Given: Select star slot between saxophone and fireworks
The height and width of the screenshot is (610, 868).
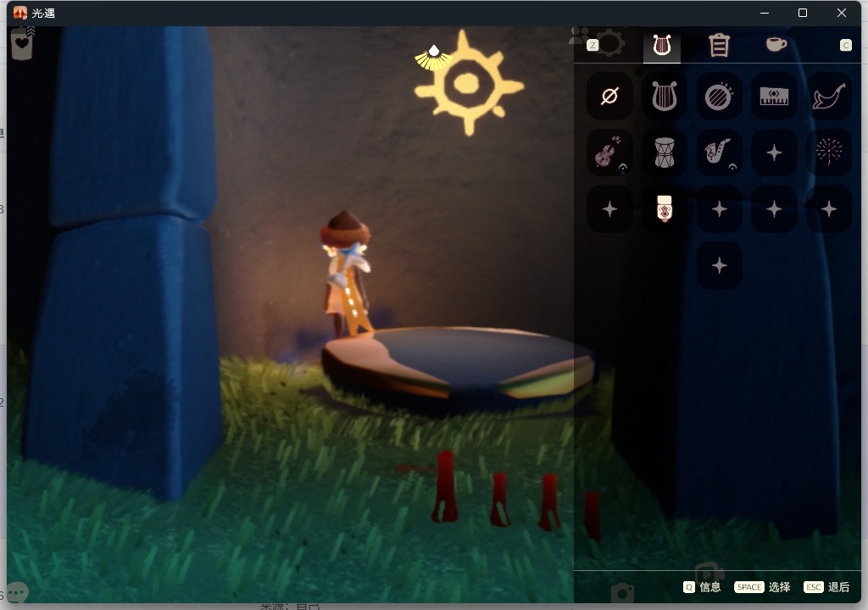Looking at the screenshot, I should (x=774, y=152).
